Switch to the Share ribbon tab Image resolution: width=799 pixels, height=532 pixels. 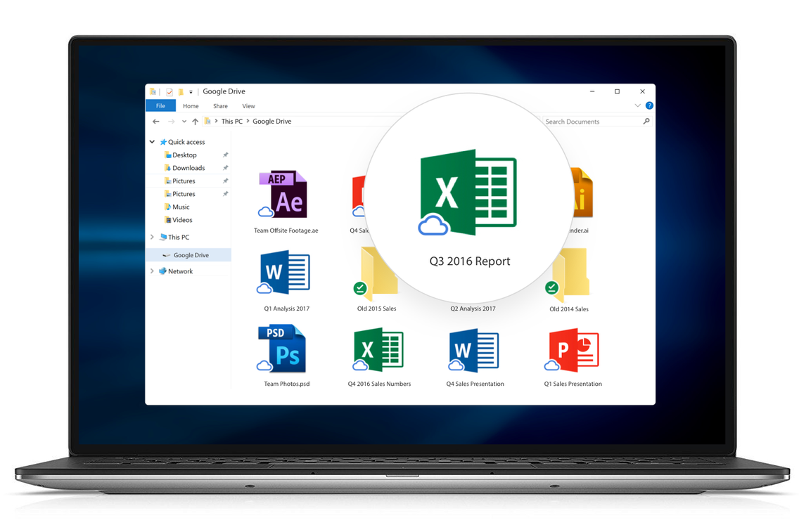click(x=220, y=106)
